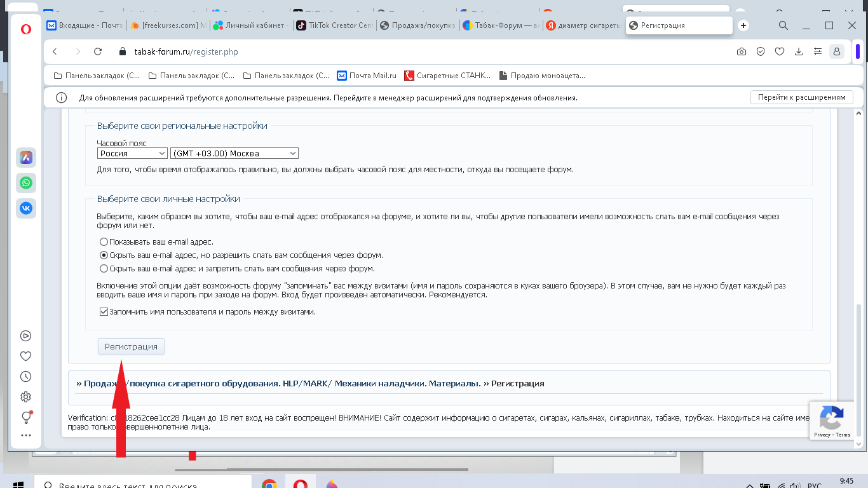Open WhatsApp from the Opera sidebar

point(25,182)
